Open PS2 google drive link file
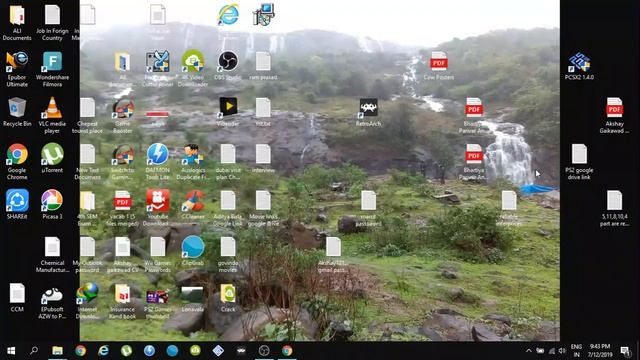 [579, 154]
